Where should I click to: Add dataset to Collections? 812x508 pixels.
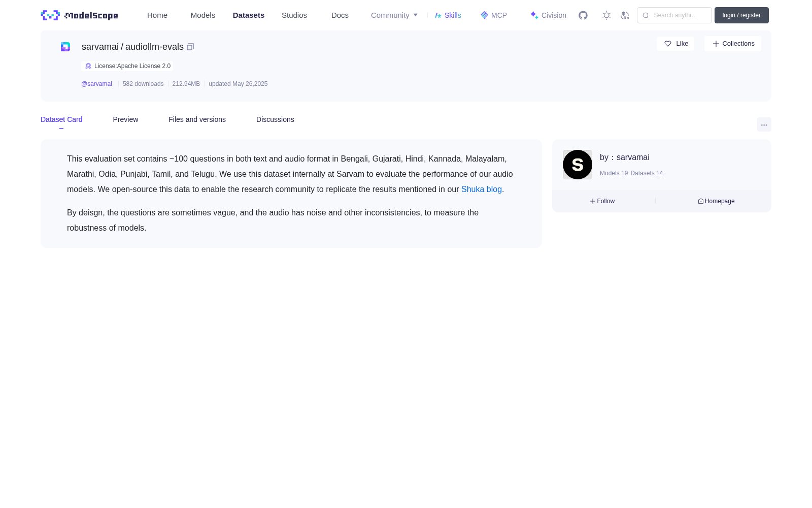pos(733,44)
